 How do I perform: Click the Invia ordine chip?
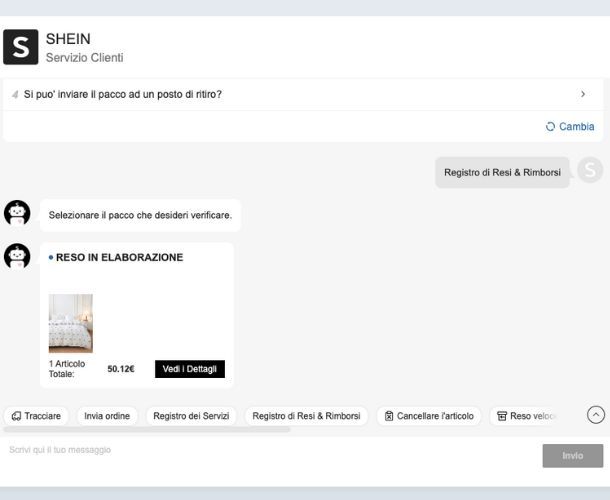click(107, 416)
